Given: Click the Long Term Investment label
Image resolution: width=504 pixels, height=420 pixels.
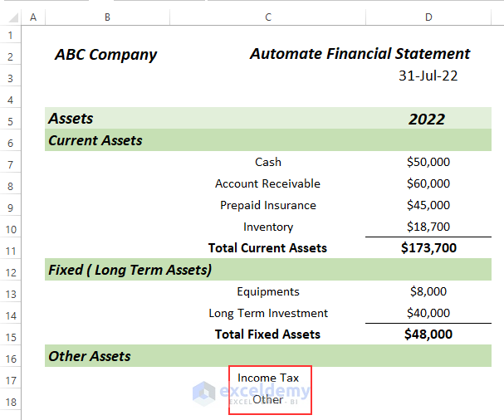Looking at the screenshot, I should pos(268,313).
